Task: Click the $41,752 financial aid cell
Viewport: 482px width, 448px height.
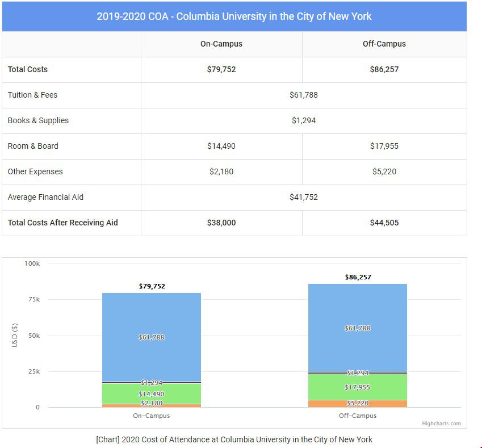Action: (304, 197)
